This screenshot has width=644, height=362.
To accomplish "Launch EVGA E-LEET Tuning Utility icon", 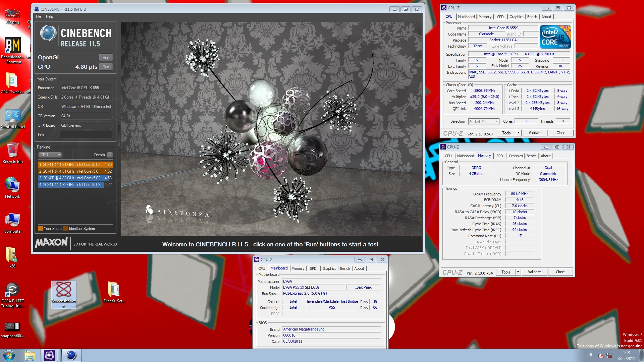I will click(12, 295).
